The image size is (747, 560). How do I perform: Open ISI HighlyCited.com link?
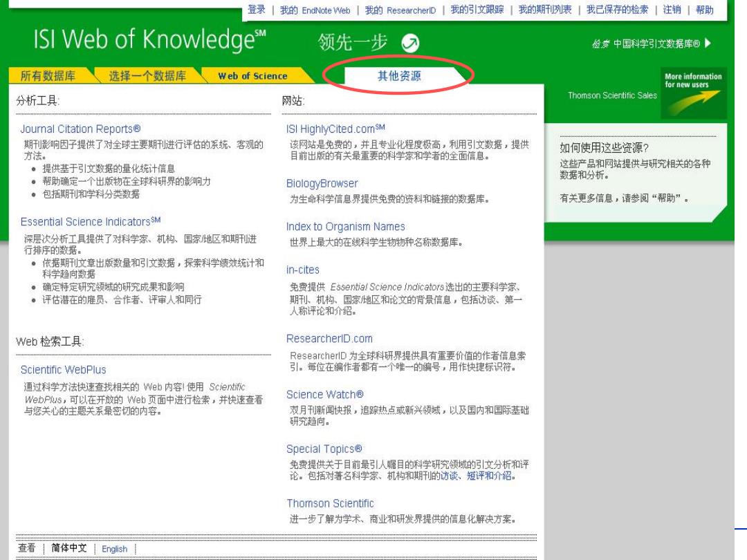[x=335, y=129]
